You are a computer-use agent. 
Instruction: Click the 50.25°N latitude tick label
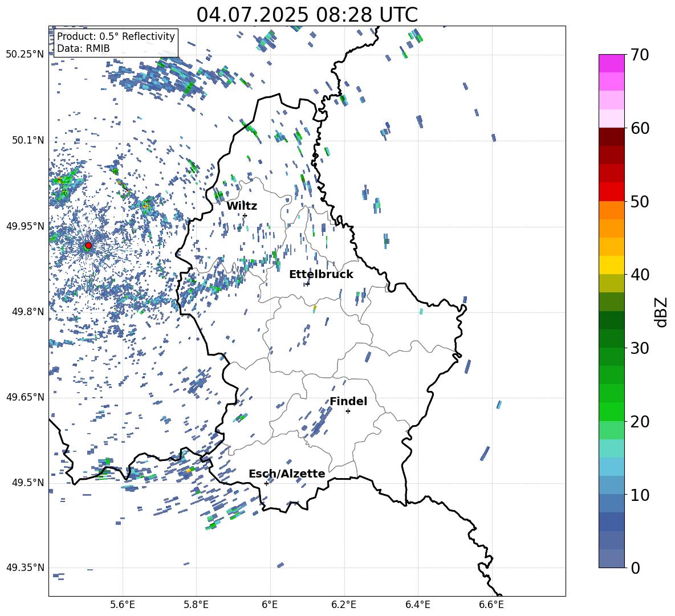[x=25, y=55]
